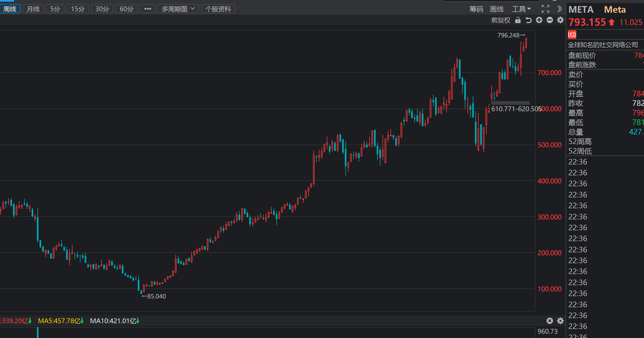Zoom in chart with plus icon
The height and width of the screenshot is (338, 644).
tap(539, 20)
